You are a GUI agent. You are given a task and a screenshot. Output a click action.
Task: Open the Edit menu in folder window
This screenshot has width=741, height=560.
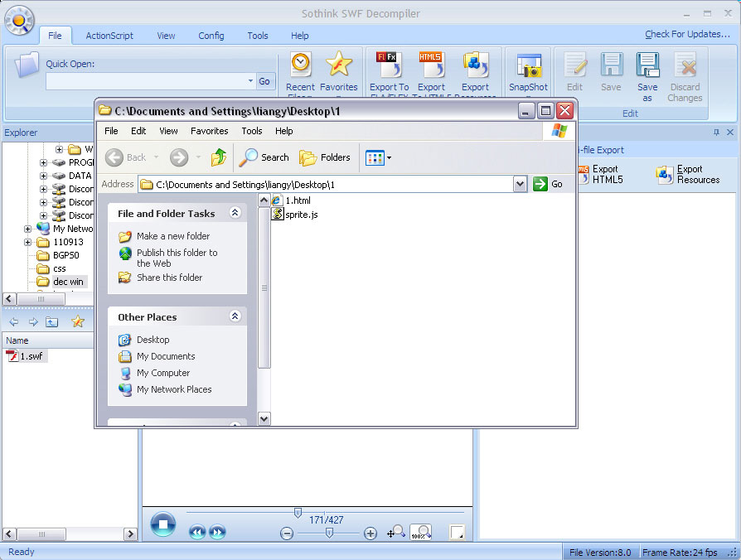coord(138,131)
